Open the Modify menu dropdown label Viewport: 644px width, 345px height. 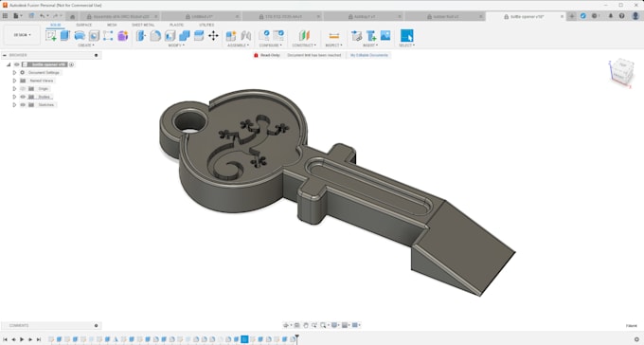click(176, 45)
